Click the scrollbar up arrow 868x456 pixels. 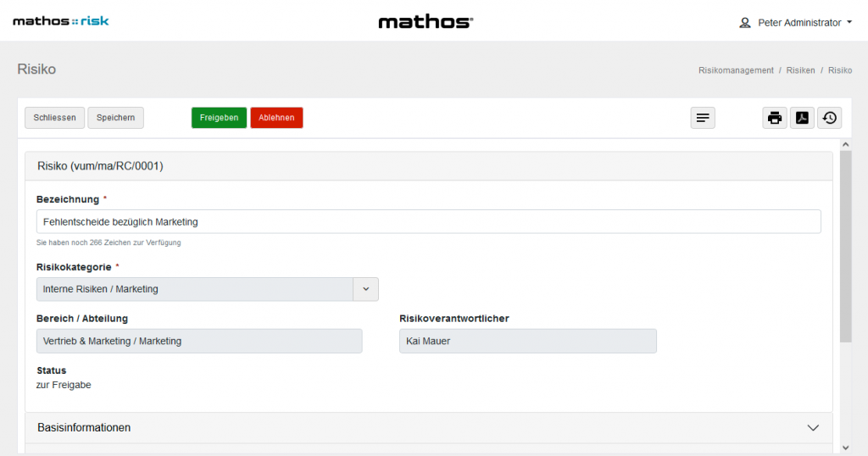click(x=845, y=146)
